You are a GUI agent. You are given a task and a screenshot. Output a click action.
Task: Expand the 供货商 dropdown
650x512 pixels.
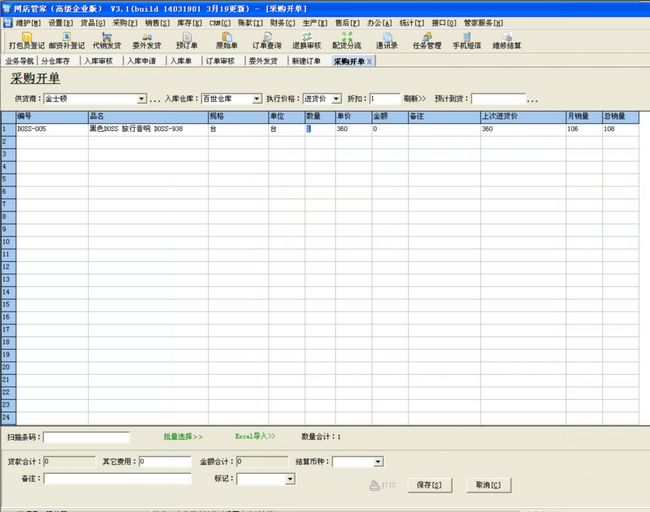coord(142,99)
